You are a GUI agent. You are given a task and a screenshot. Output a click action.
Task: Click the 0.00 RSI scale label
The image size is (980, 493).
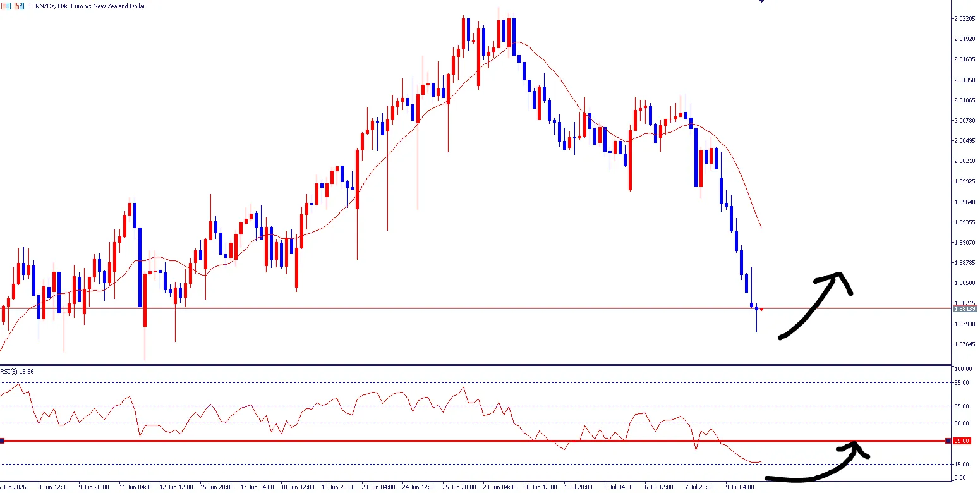pyautogui.click(x=960, y=478)
